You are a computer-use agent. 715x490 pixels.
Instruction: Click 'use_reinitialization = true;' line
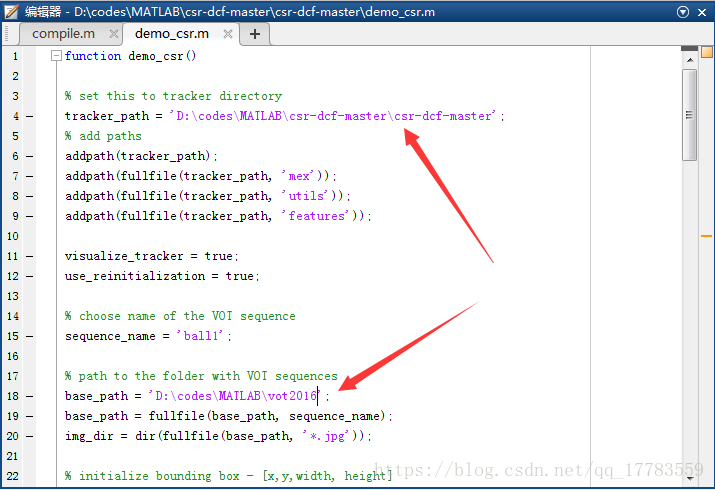(162, 276)
